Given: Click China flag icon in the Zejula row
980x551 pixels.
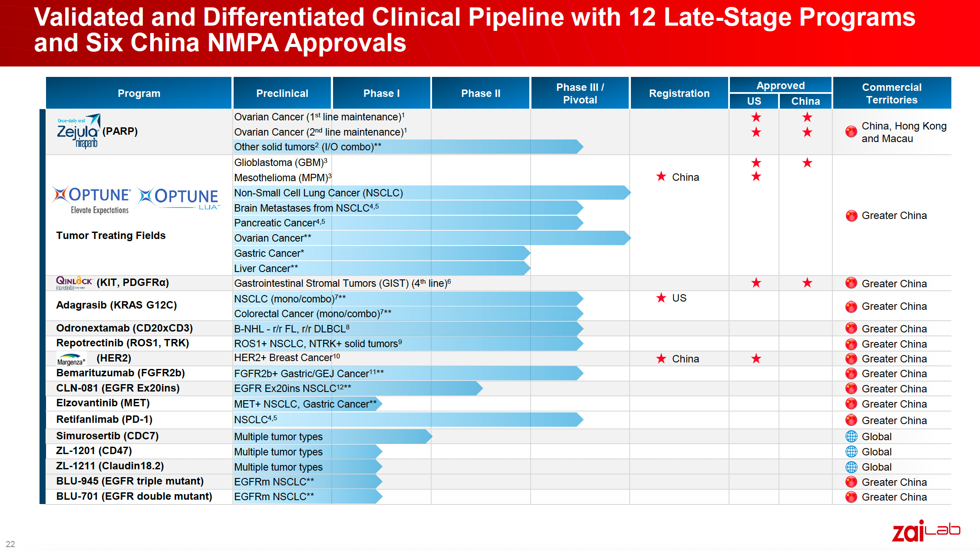Looking at the screenshot, I should 851,132.
